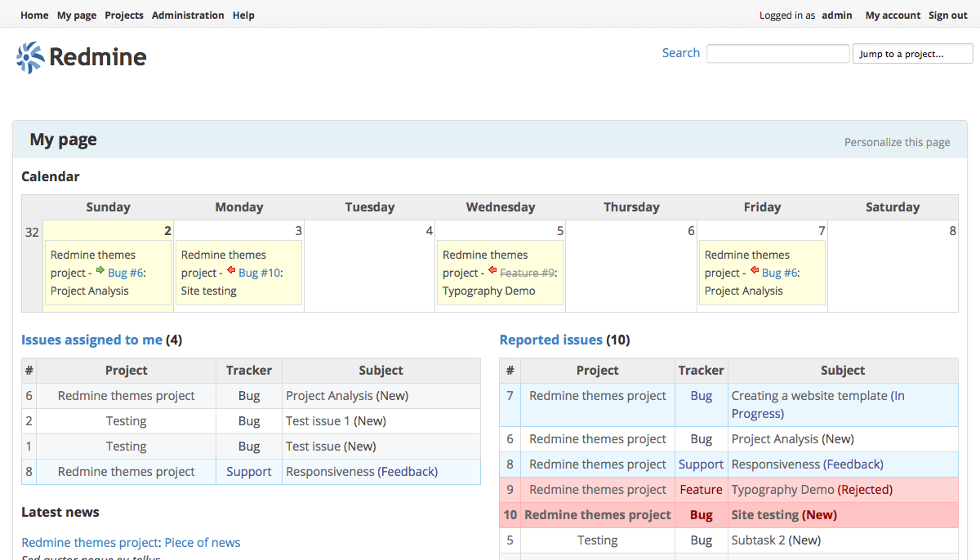The height and width of the screenshot is (560, 980).
Task: Click the Search link
Action: (x=681, y=53)
